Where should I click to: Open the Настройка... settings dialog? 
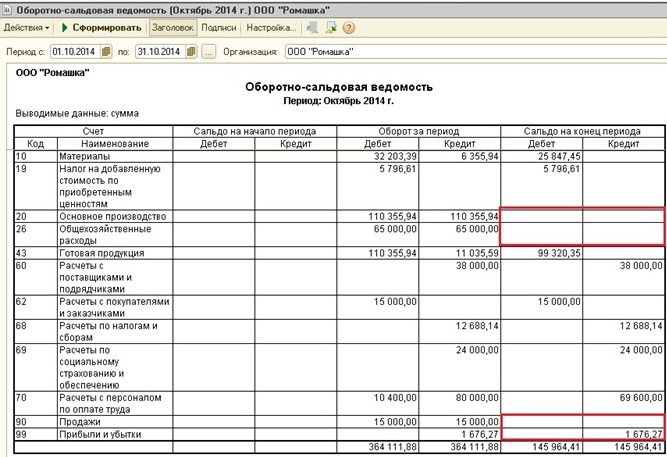tap(271, 28)
